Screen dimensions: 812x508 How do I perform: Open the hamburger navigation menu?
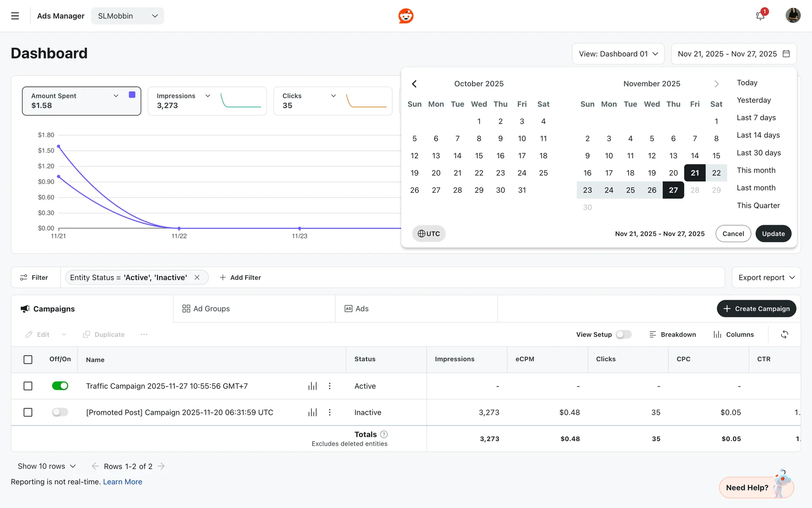point(15,16)
